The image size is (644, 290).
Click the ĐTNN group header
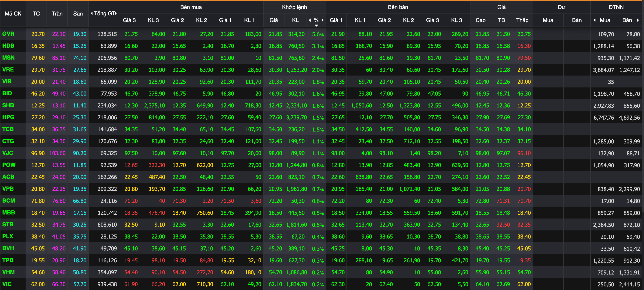[616, 7]
